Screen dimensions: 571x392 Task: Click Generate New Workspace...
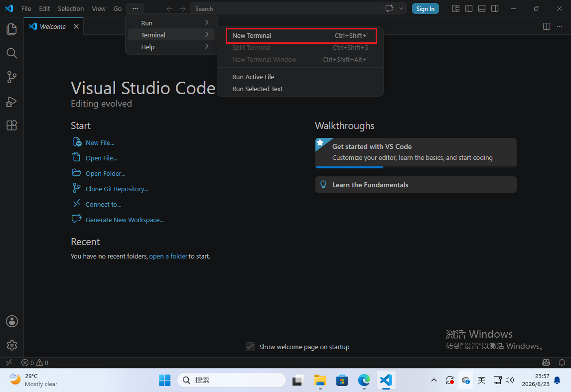[125, 220]
